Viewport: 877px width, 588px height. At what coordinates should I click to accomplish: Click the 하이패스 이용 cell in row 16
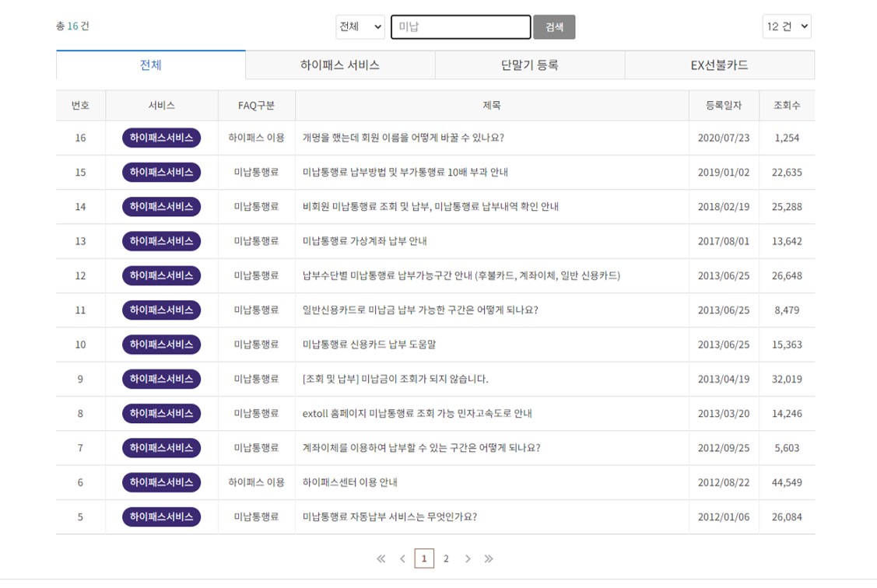256,138
